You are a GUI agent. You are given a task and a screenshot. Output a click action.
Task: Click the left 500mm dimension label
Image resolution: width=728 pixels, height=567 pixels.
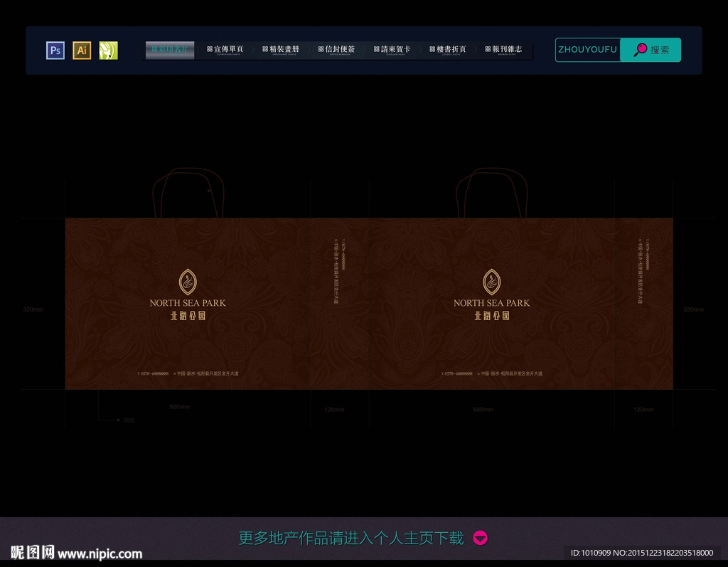(x=179, y=407)
